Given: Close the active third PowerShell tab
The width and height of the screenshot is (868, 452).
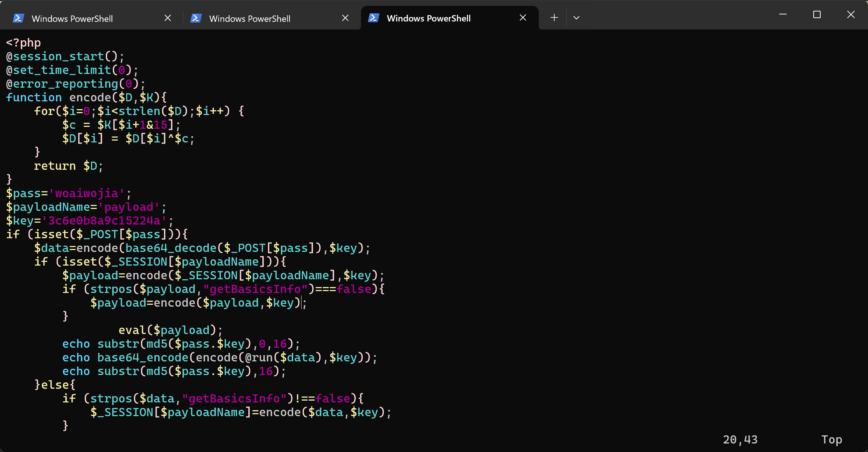Looking at the screenshot, I should click(x=523, y=17).
